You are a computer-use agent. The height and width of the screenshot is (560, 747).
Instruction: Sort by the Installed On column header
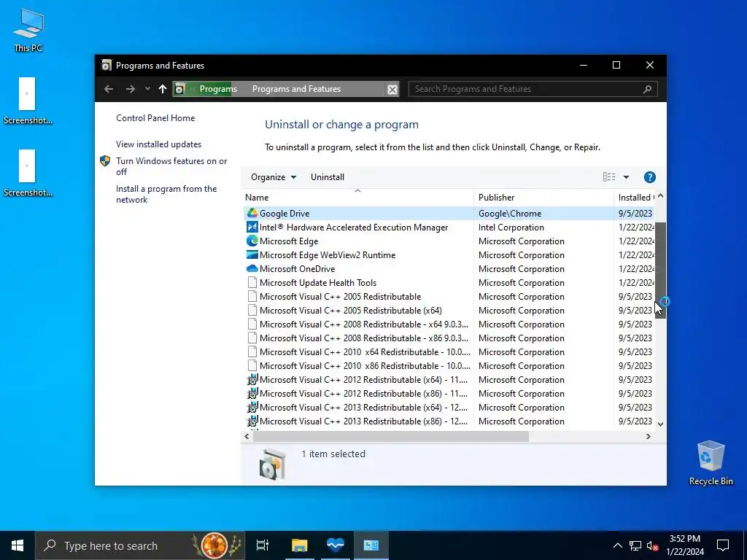click(x=635, y=197)
